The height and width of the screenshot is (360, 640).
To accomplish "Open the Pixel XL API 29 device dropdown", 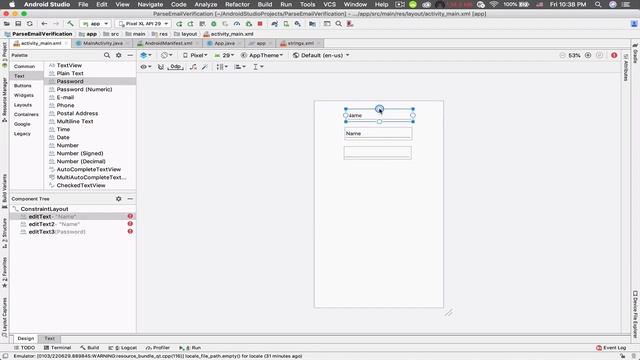I will (x=143, y=24).
